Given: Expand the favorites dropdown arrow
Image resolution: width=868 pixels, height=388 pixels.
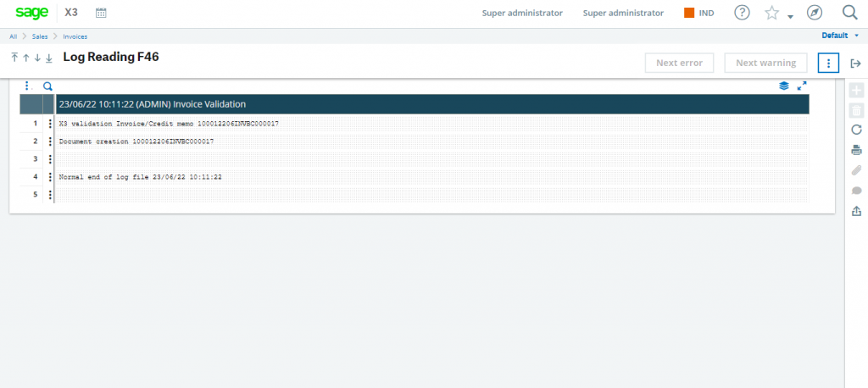Looking at the screenshot, I should point(791,17).
